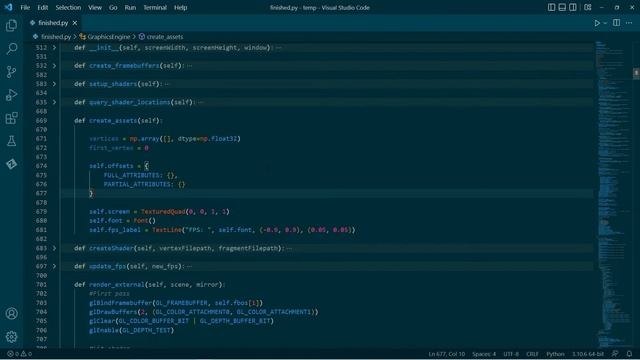This screenshot has width=640, height=360.
Task: Close the finished.py tab
Action: pos(75,23)
